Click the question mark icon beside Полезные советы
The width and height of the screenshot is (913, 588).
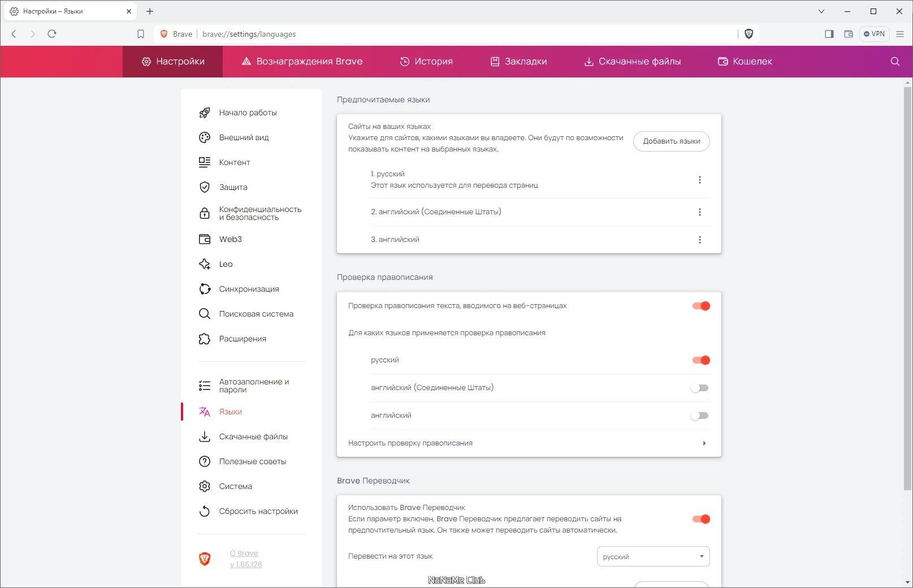click(x=205, y=461)
